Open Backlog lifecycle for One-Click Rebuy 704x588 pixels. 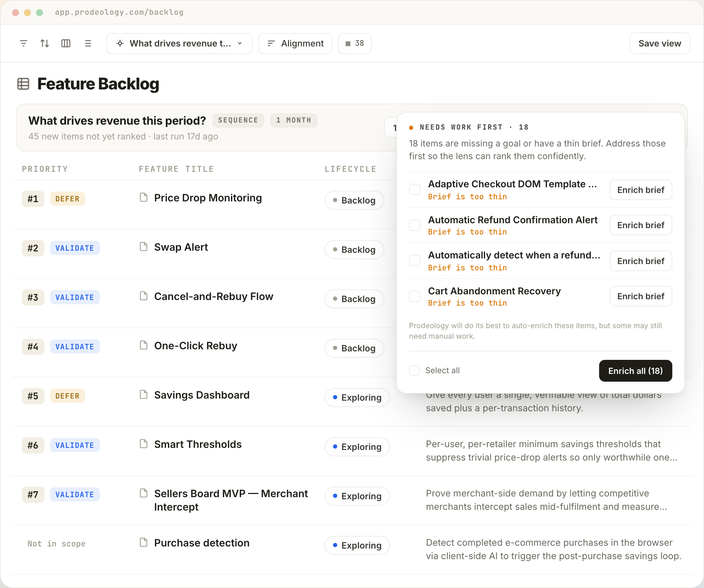point(354,348)
